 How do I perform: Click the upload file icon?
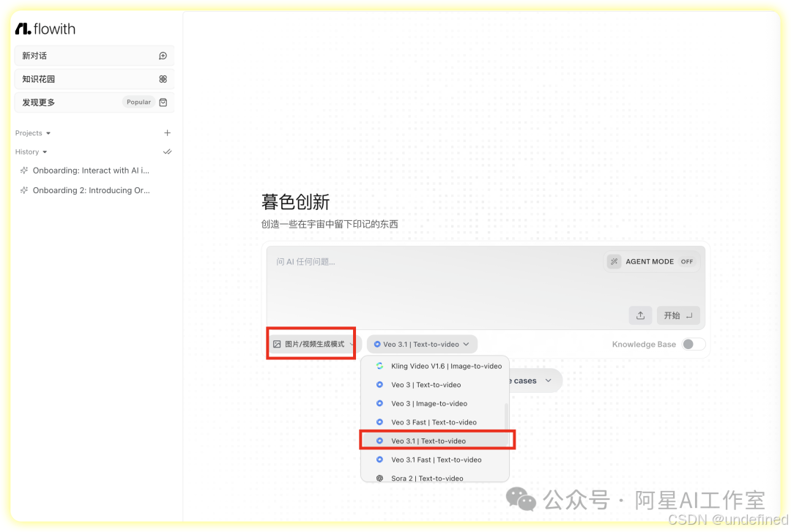641,315
